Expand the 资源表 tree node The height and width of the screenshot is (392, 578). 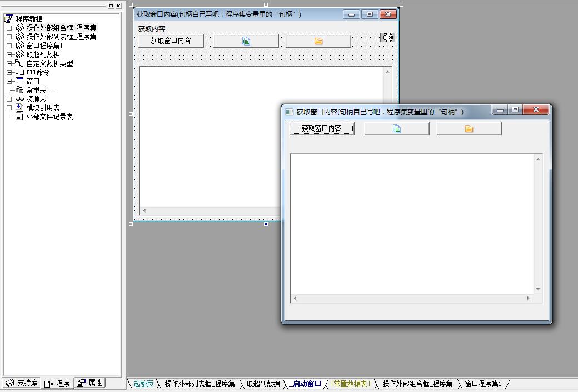coord(9,99)
